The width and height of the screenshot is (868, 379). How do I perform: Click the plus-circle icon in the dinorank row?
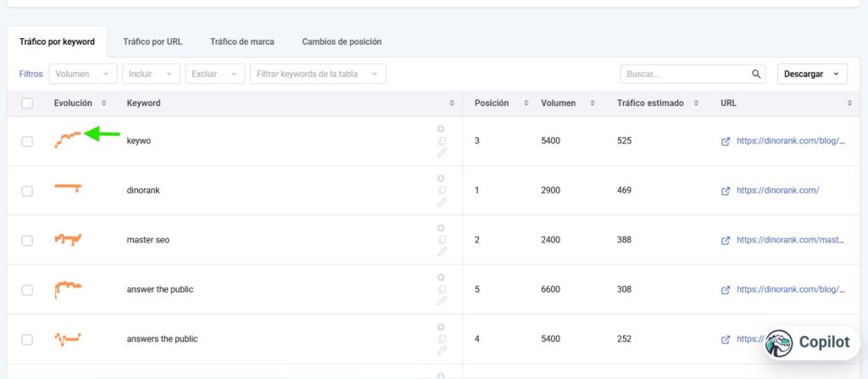[441, 178]
